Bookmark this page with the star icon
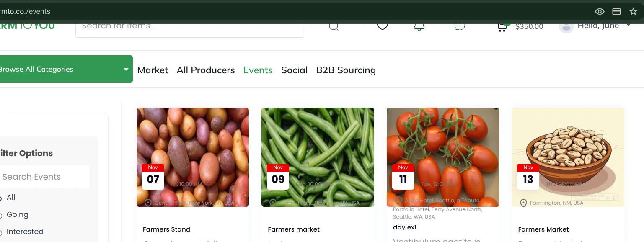The width and height of the screenshot is (644, 242). coord(633,12)
